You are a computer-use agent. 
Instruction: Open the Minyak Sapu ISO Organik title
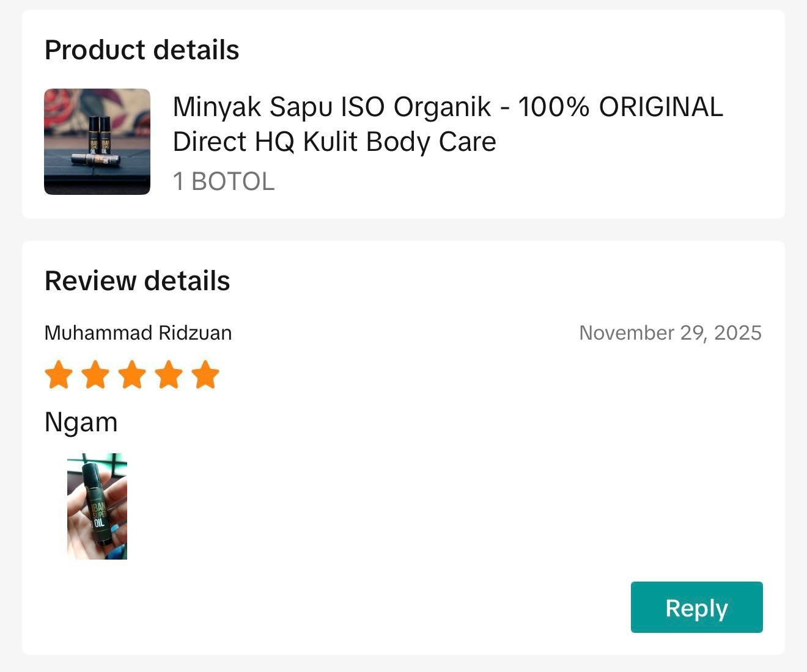(x=331, y=107)
